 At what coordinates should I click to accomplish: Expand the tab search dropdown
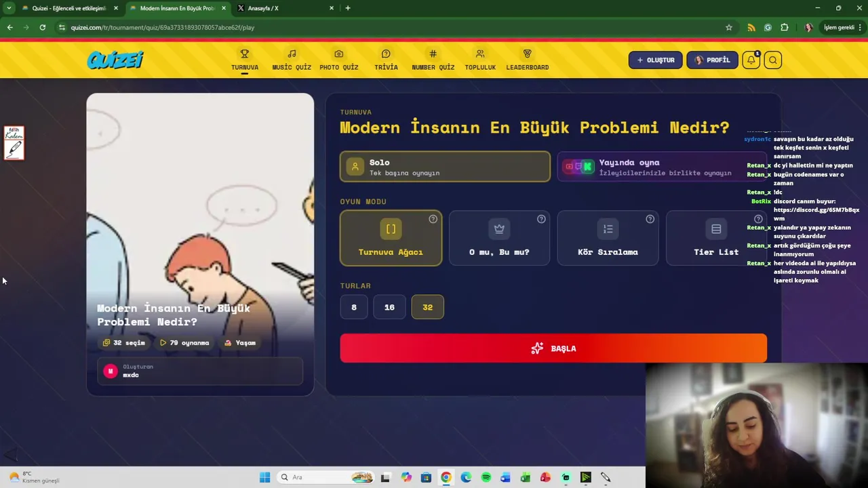click(x=9, y=8)
